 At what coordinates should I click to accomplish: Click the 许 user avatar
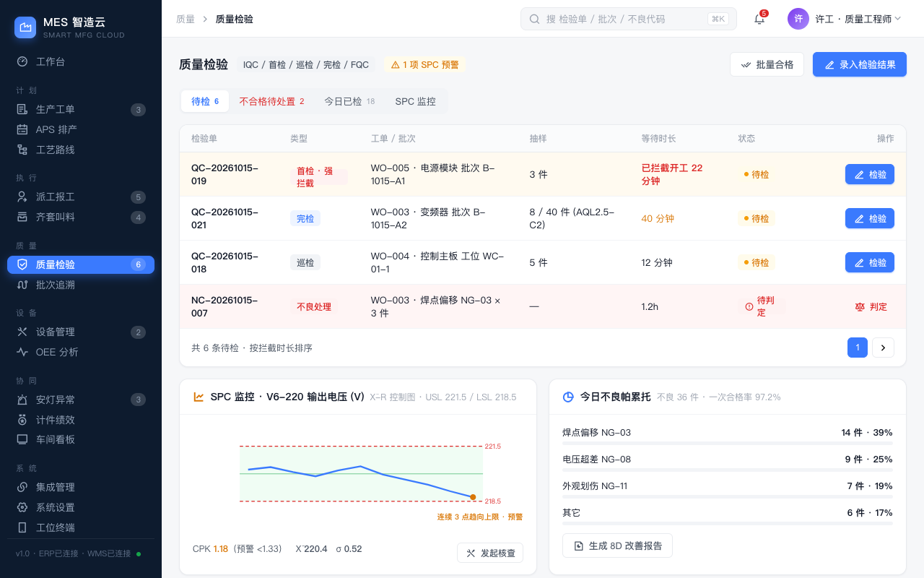(x=798, y=19)
